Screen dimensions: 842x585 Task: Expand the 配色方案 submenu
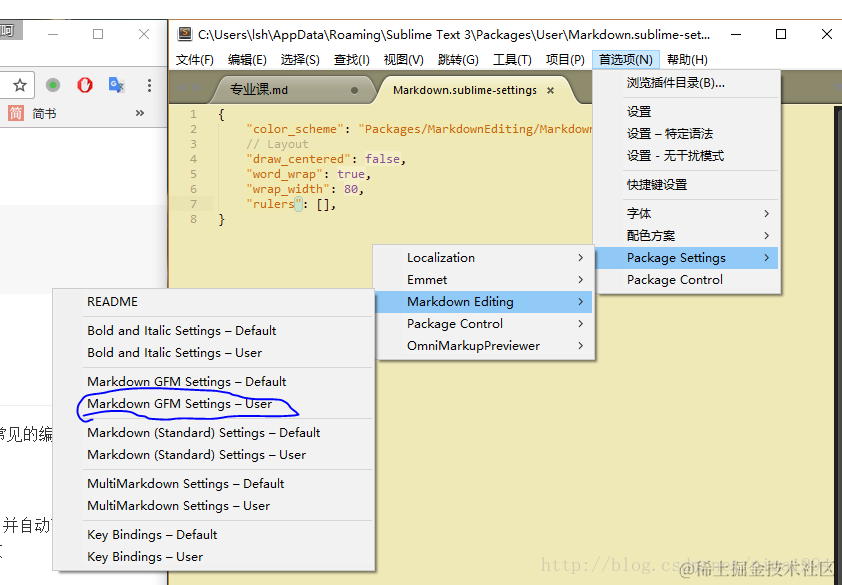686,236
